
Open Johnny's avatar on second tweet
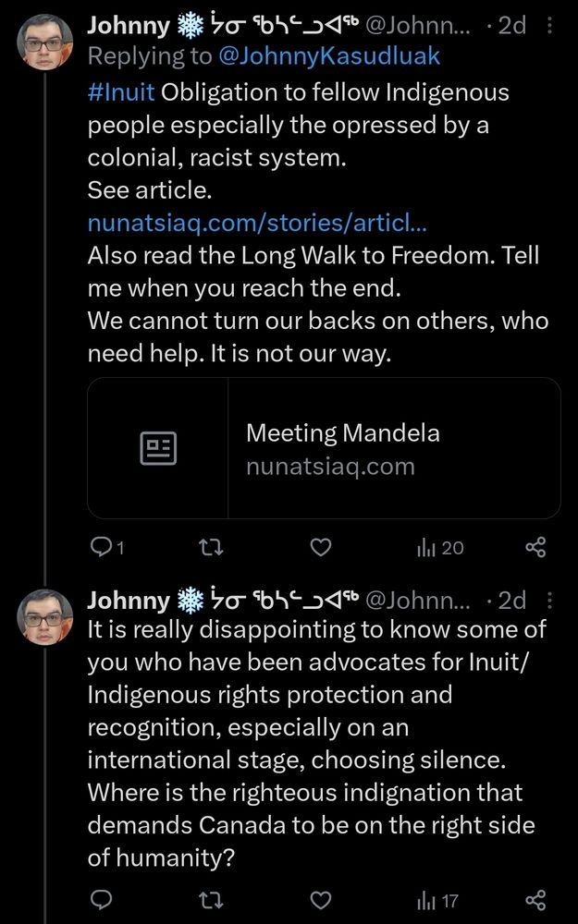tap(44, 617)
